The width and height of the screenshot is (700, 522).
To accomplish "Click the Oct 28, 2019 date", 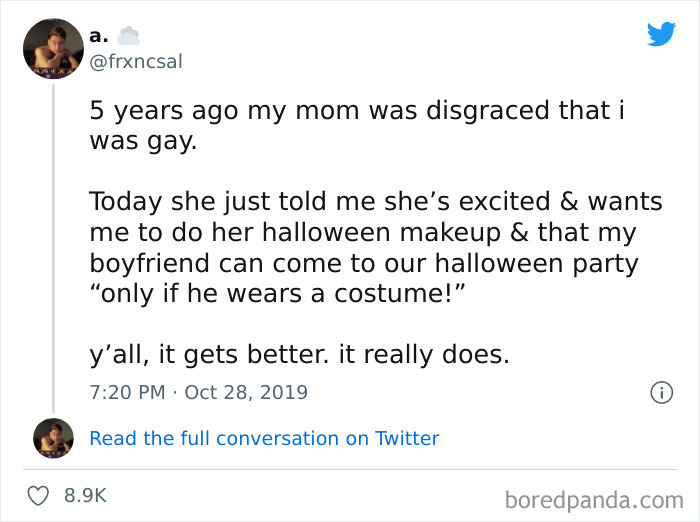I will 246,392.
